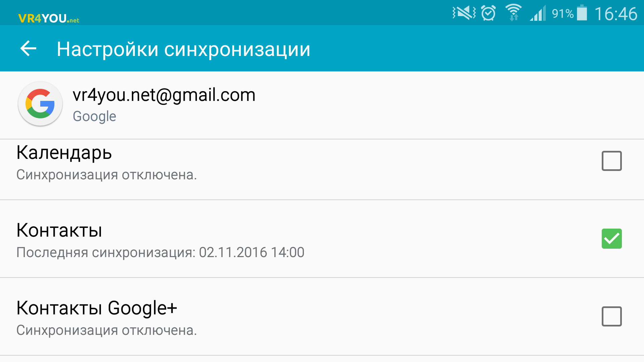Screen dimensions: 644x362
Task: Uncheck the Контакты sync checkbox
Action: (611, 239)
